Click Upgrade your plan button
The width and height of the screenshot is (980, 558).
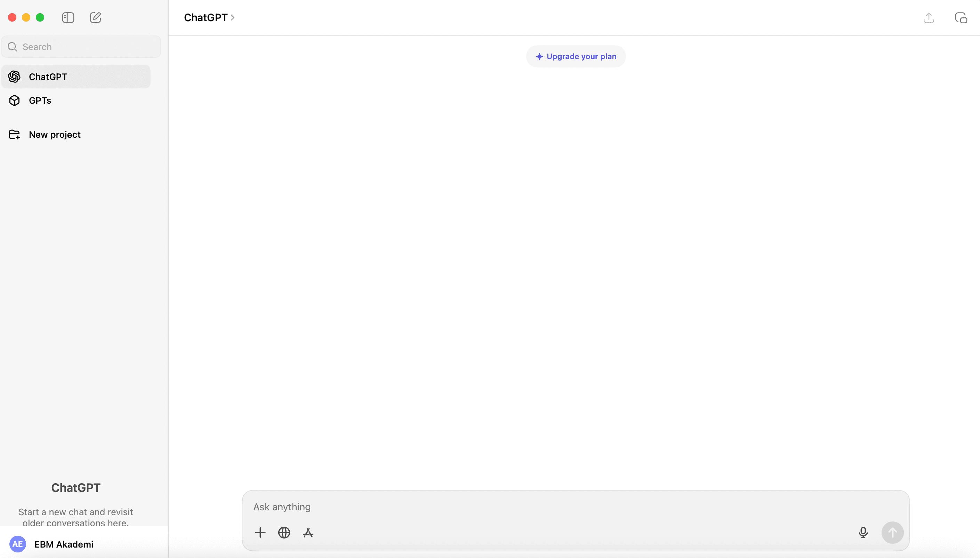[576, 56]
